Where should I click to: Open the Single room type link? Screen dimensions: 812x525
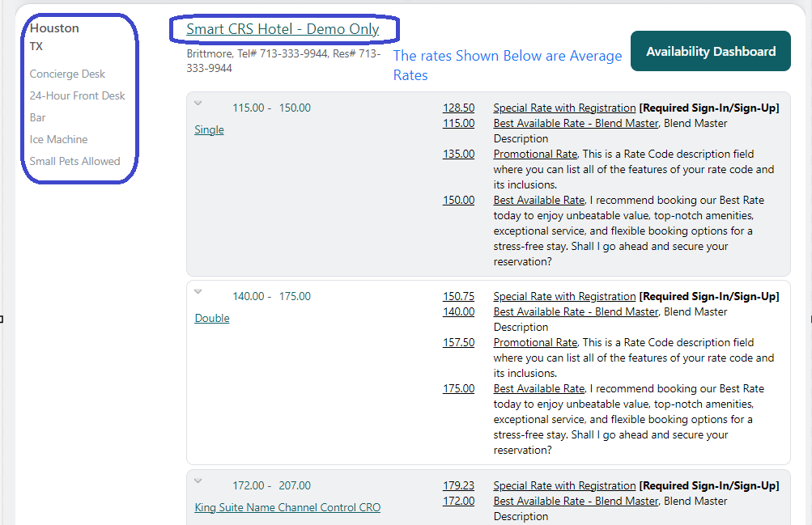tap(209, 129)
